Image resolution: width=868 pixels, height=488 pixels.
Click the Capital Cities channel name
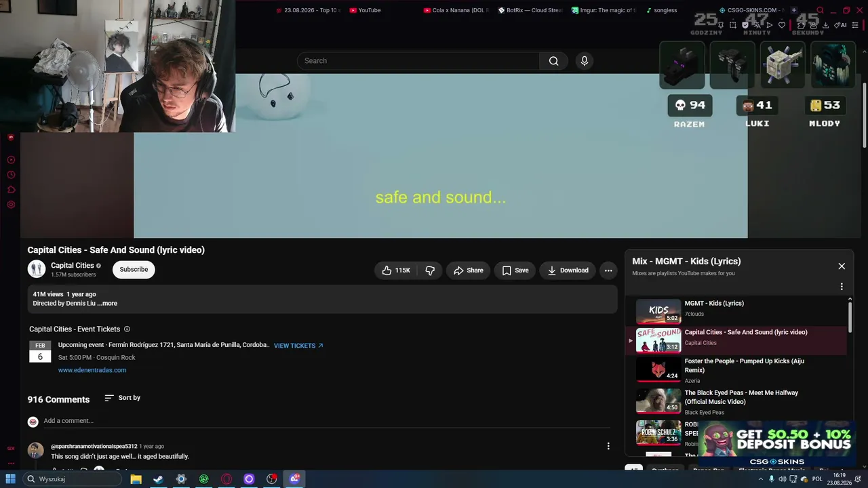click(73, 266)
